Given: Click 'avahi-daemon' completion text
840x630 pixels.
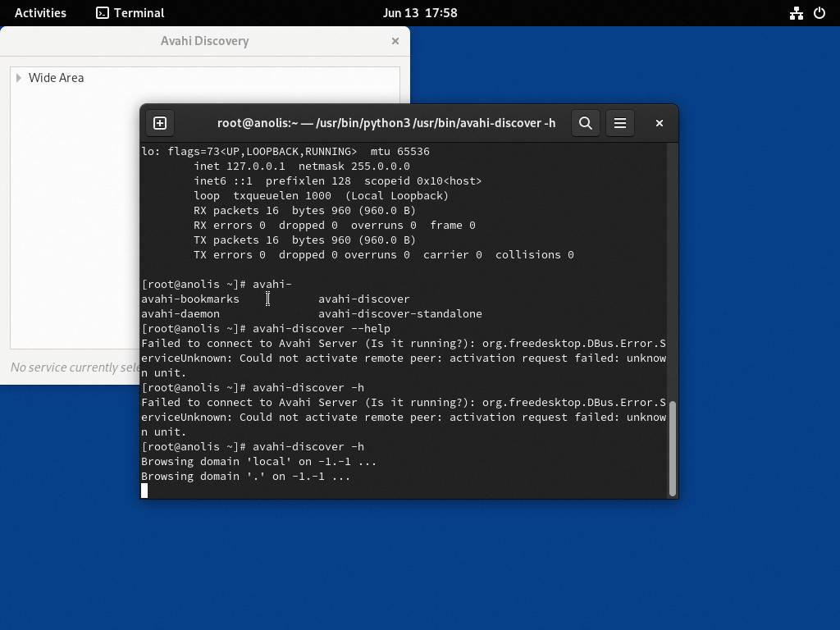Looking at the screenshot, I should point(180,314).
